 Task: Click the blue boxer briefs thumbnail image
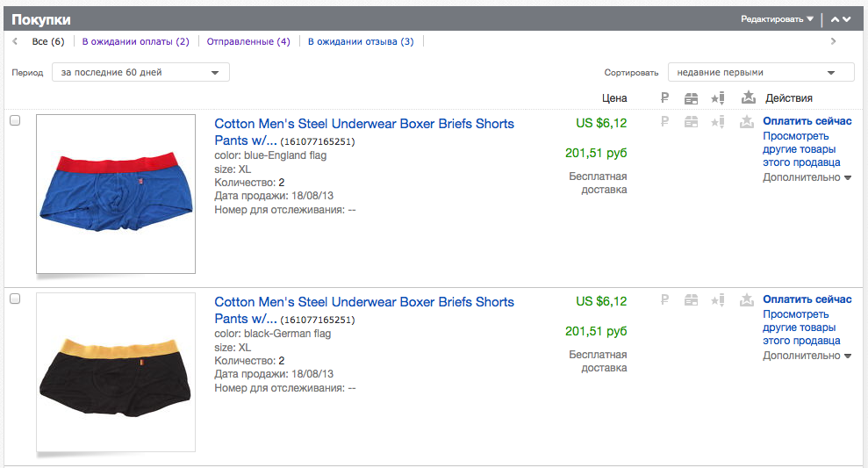[116, 194]
